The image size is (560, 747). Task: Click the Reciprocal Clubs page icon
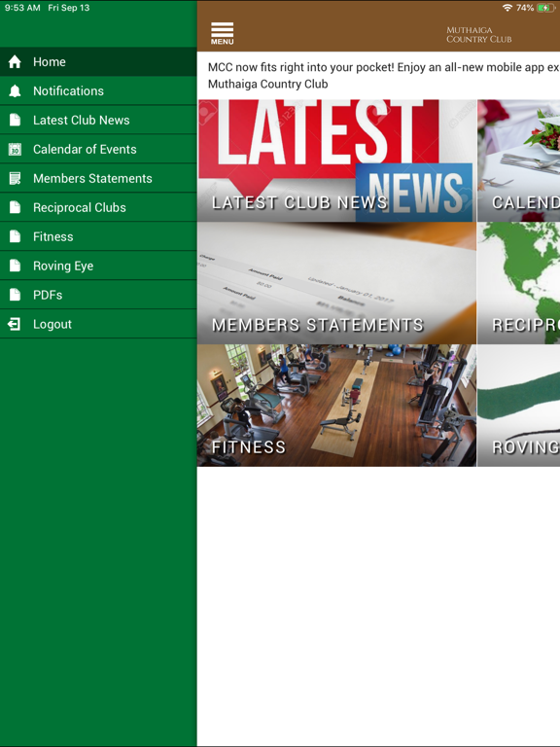tap(15, 207)
